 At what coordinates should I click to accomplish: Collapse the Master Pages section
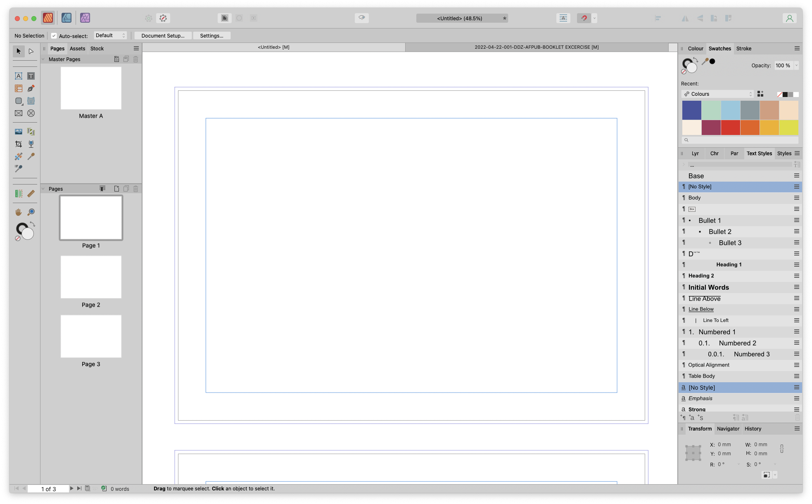(x=43, y=59)
